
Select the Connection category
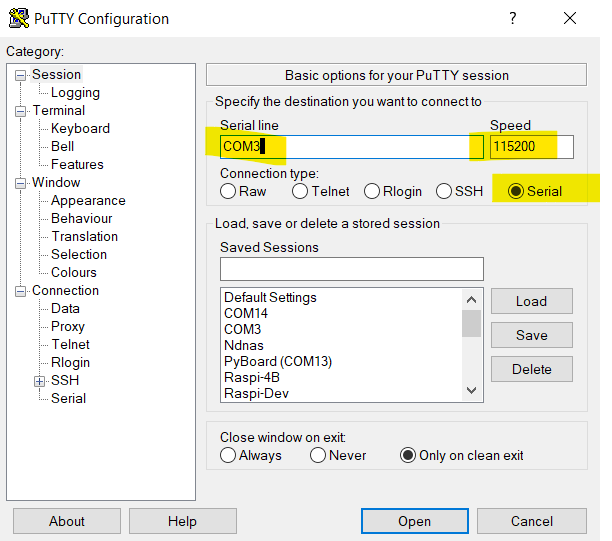coord(66,290)
